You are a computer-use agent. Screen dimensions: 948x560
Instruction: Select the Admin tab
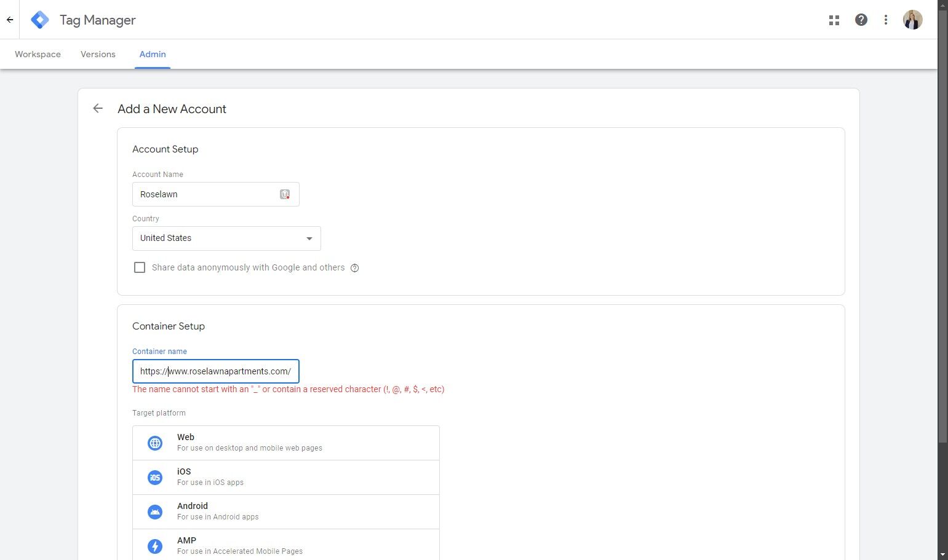tap(153, 54)
